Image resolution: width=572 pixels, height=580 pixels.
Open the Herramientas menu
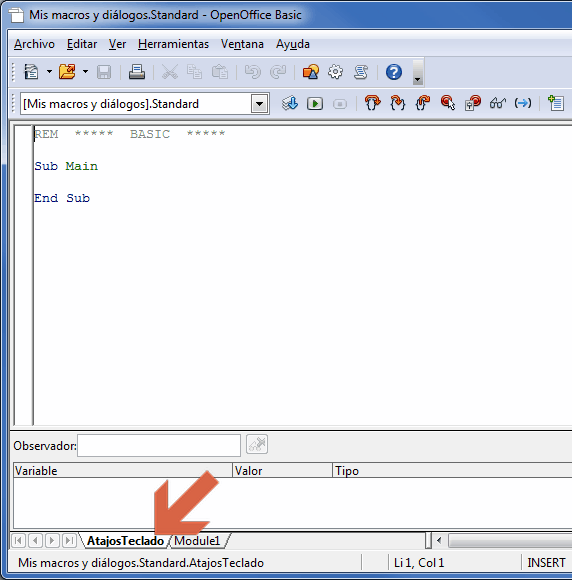(173, 44)
